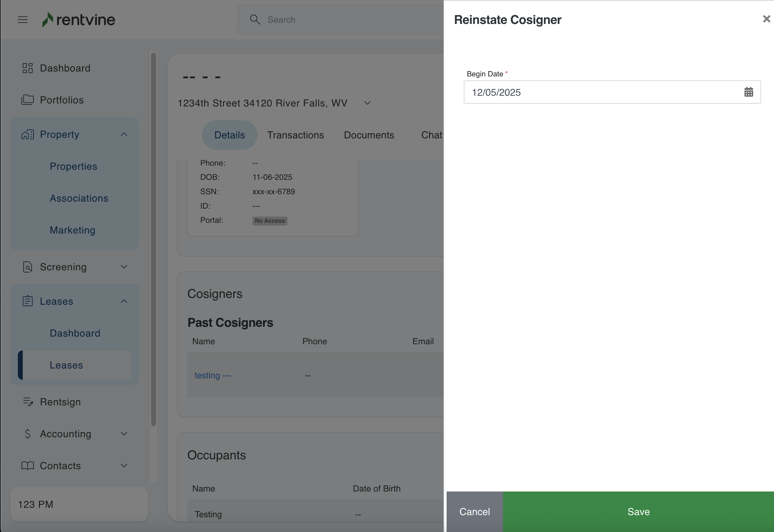Expand the Accounting section chevron
The width and height of the screenshot is (774, 532).
124,434
